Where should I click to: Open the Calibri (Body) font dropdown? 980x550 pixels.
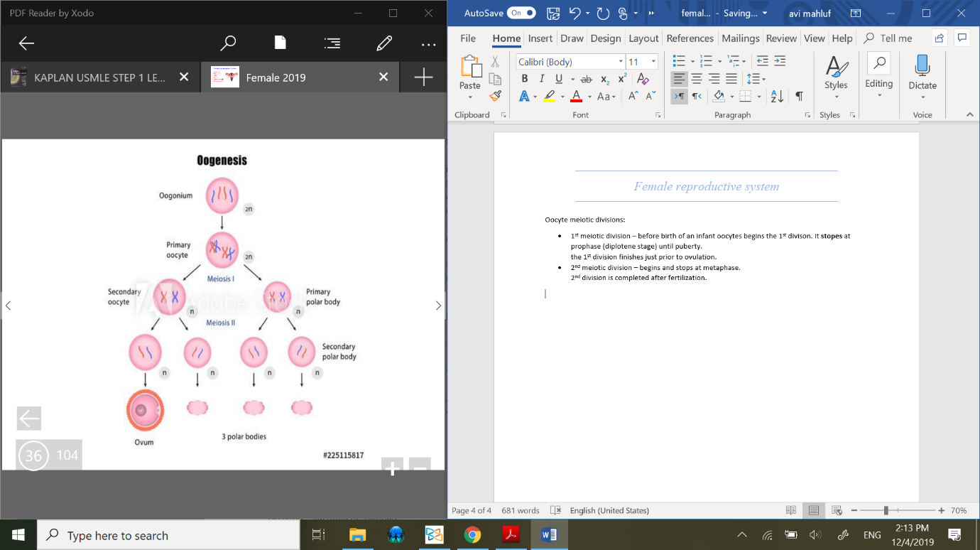621,62
